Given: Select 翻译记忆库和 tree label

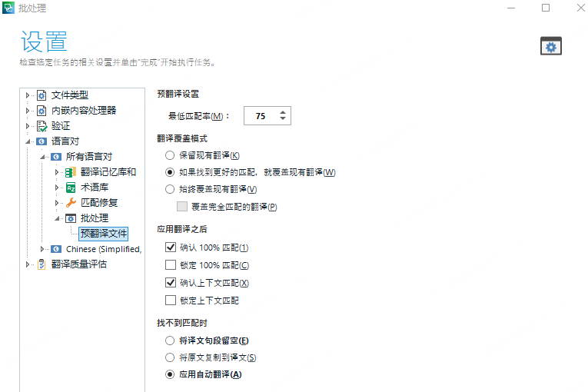Looking at the screenshot, I should [108, 172].
